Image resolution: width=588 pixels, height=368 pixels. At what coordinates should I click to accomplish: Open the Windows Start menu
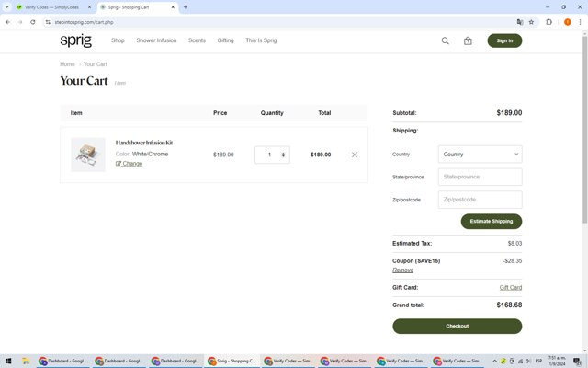[x=8, y=362]
